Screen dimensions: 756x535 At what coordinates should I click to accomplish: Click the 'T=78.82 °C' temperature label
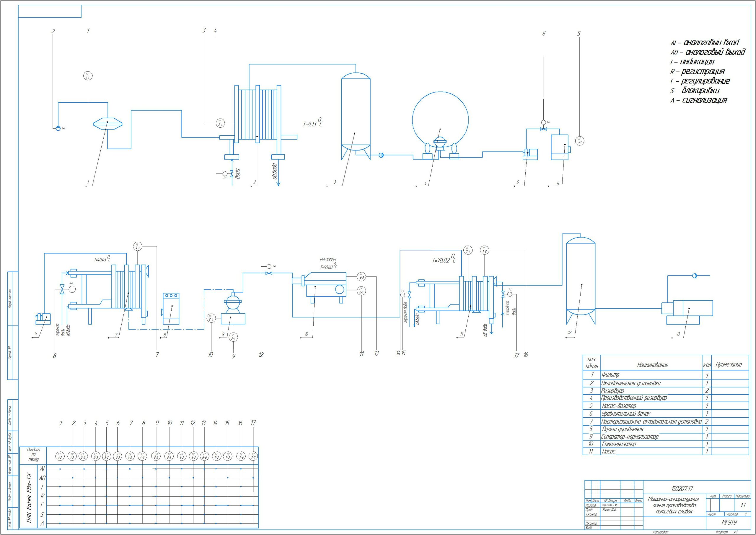point(444,258)
